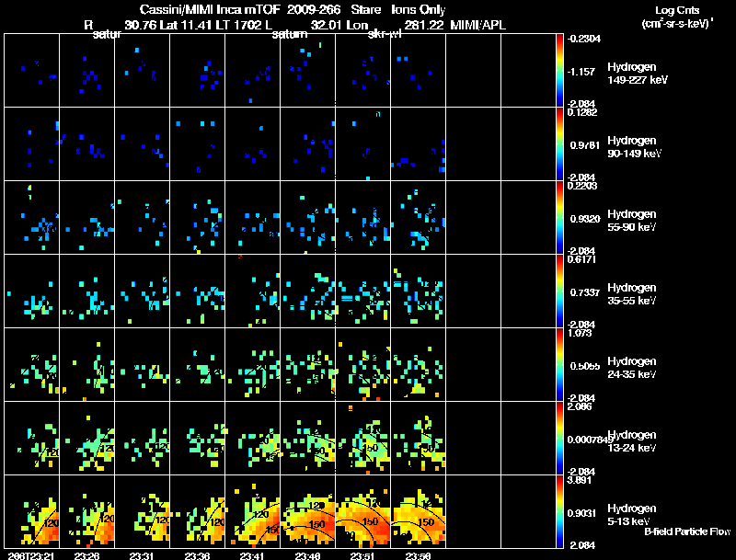Viewport: 736px width, 560px height.
Task: Select the 'Hydrogen 5-13 keV' row label
Action: click(632, 515)
